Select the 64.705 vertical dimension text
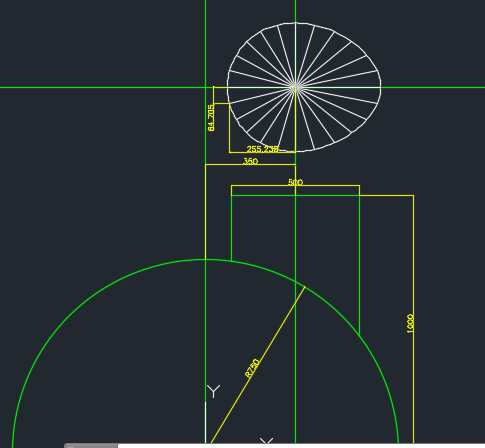Viewport: 485px width, 448px height. click(211, 118)
